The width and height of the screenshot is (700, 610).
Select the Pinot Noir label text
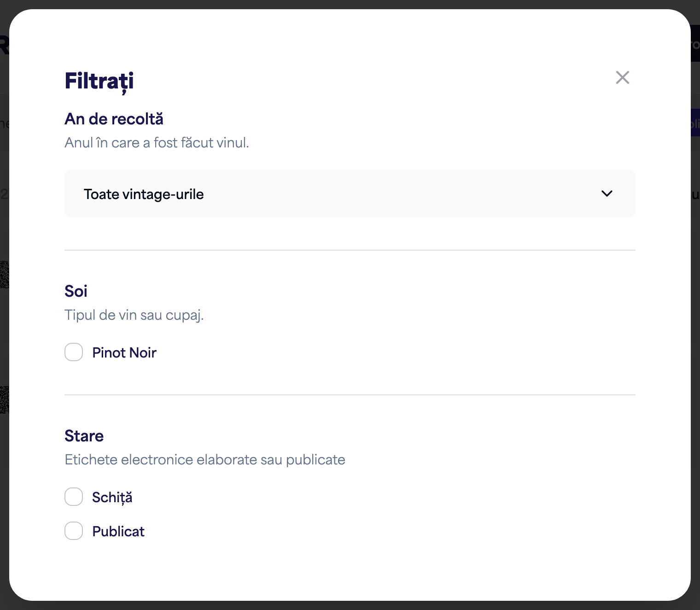point(124,352)
